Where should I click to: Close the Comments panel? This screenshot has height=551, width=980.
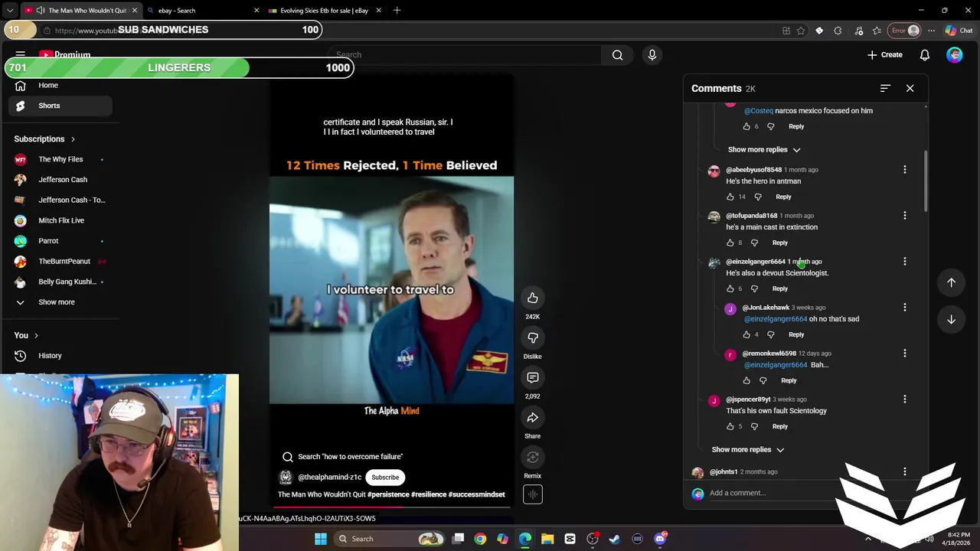tap(910, 88)
